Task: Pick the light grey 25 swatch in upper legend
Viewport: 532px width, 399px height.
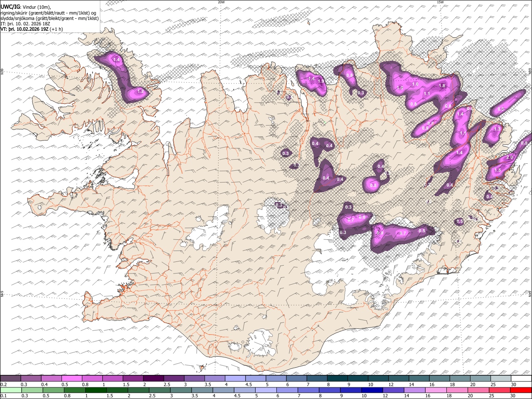Action: coord(501,379)
